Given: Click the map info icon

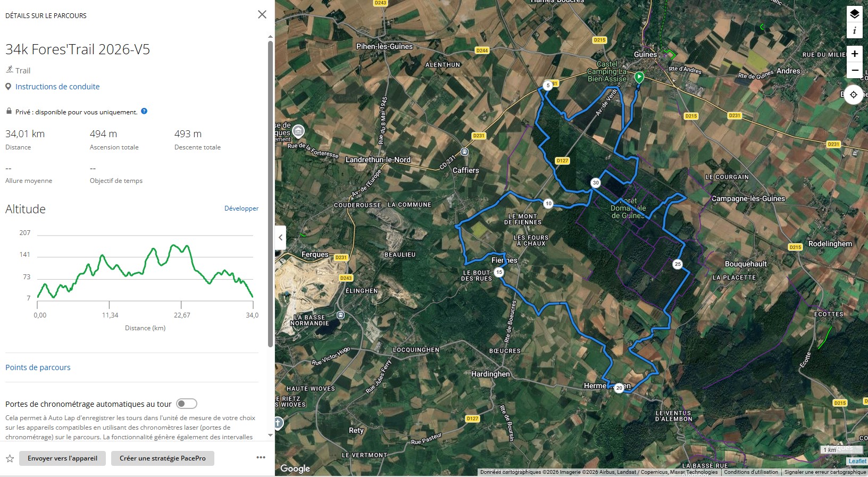Looking at the screenshot, I should (x=854, y=31).
